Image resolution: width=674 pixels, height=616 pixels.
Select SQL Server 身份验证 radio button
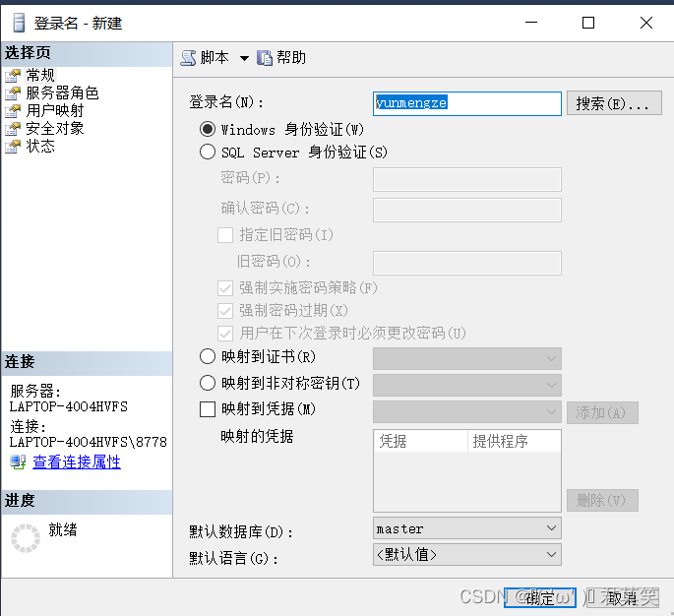click(208, 152)
